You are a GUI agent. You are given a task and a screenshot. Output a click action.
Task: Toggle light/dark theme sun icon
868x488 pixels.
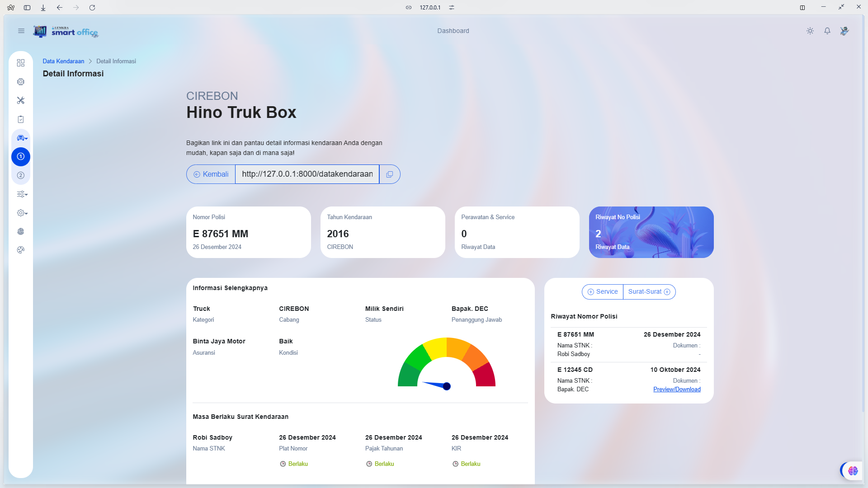810,31
